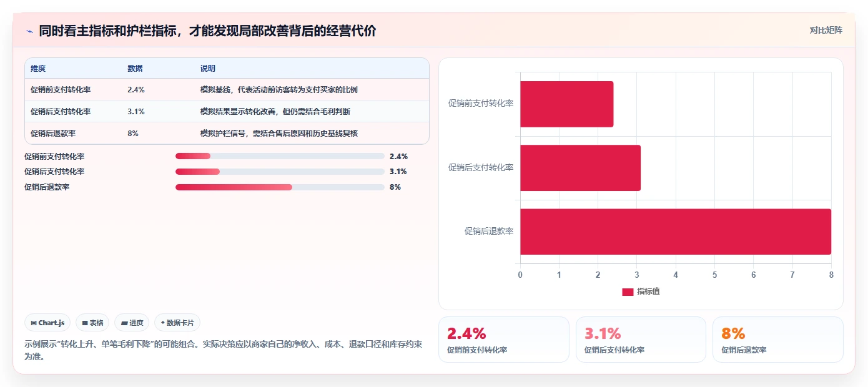Viewport: 868px width, 387px height.
Task: Click the 3.1% value after the progress bar
Action: pyautogui.click(x=398, y=172)
